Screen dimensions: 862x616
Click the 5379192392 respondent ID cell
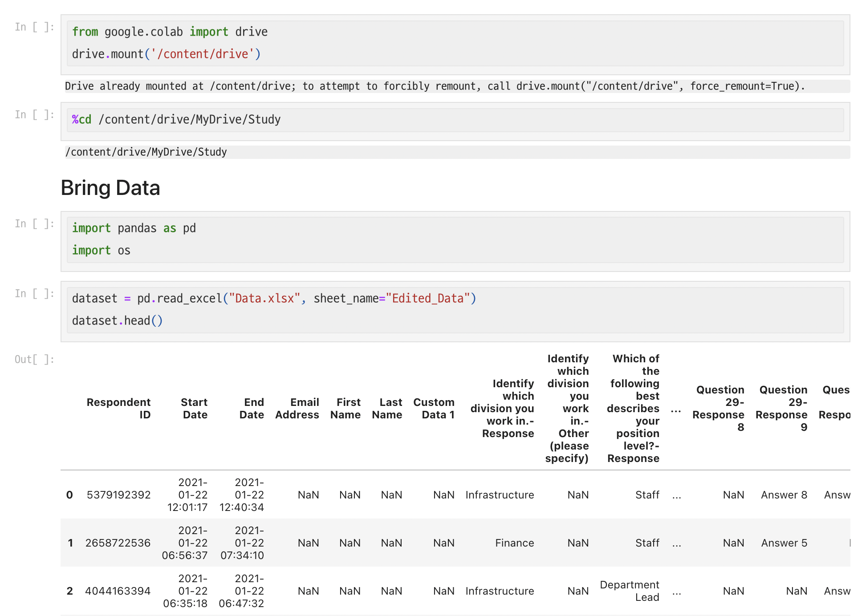point(119,495)
